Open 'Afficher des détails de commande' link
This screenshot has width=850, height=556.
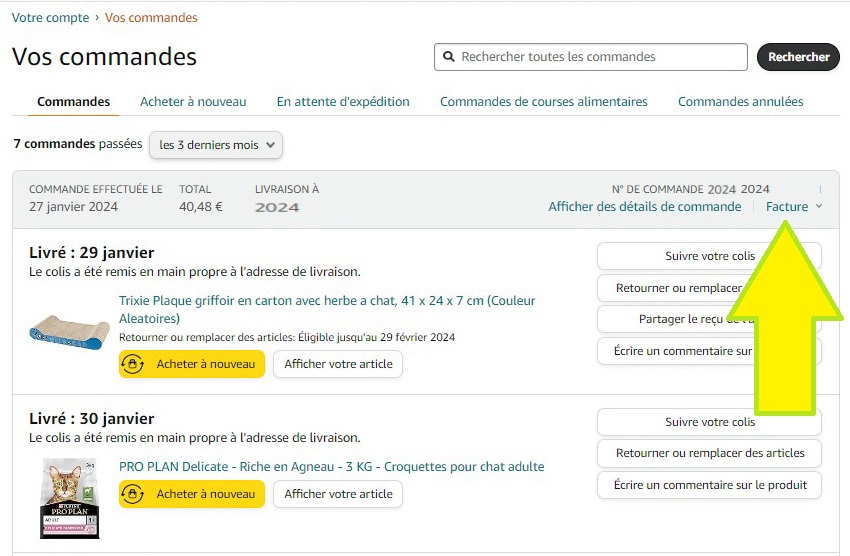[x=644, y=207]
